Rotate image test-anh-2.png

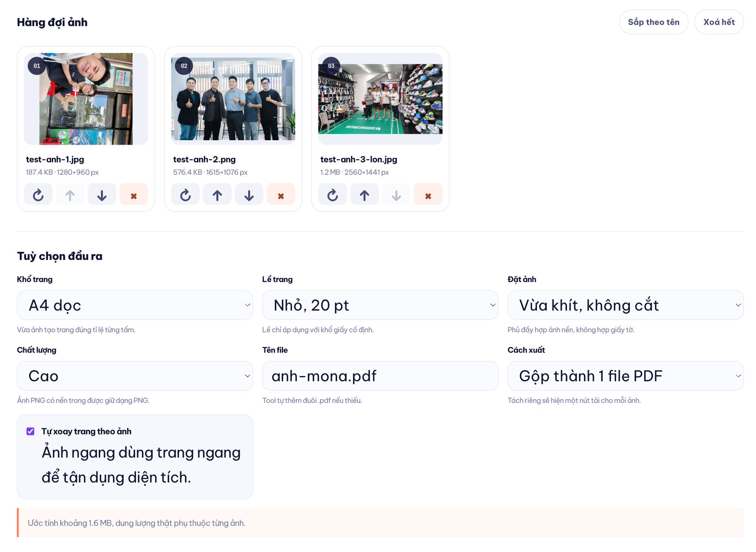coord(185,194)
